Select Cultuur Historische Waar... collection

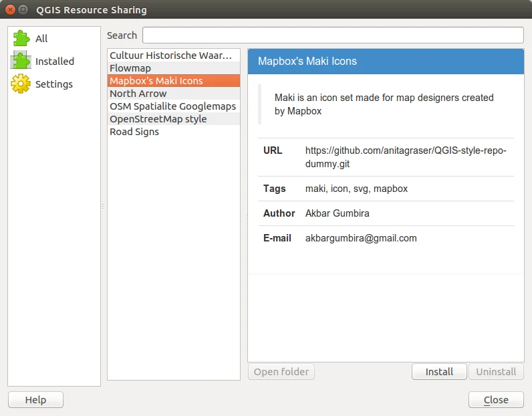[174, 56]
